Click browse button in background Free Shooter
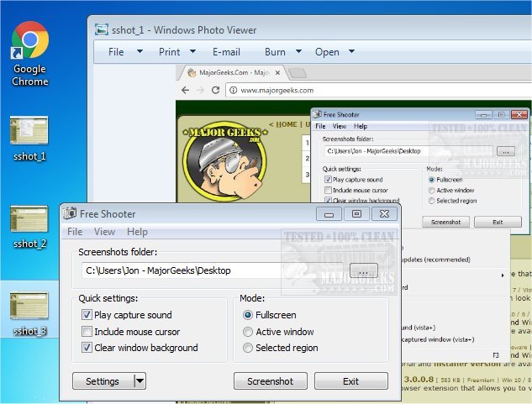Screen dimensions: 532x404 coord(506,151)
